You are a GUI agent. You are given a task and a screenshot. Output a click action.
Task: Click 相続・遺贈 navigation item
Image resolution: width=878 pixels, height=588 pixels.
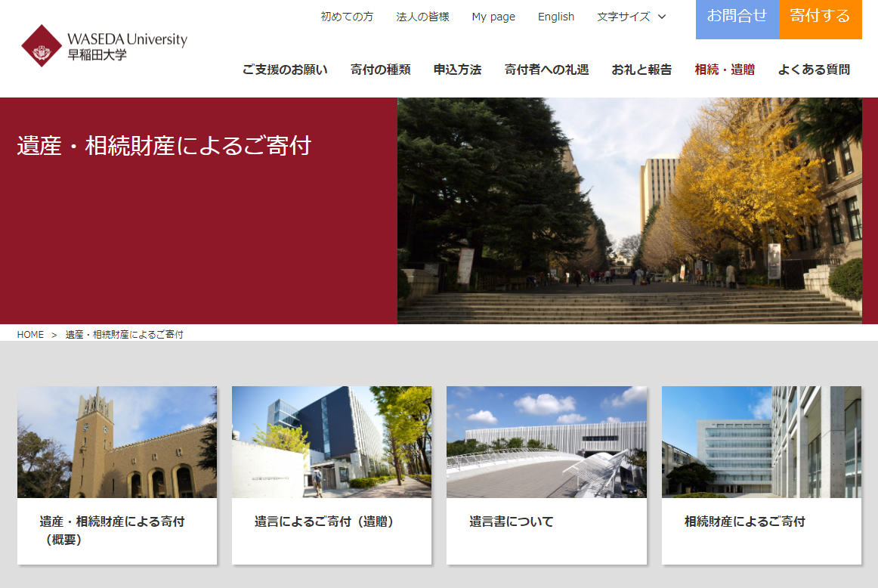(724, 70)
